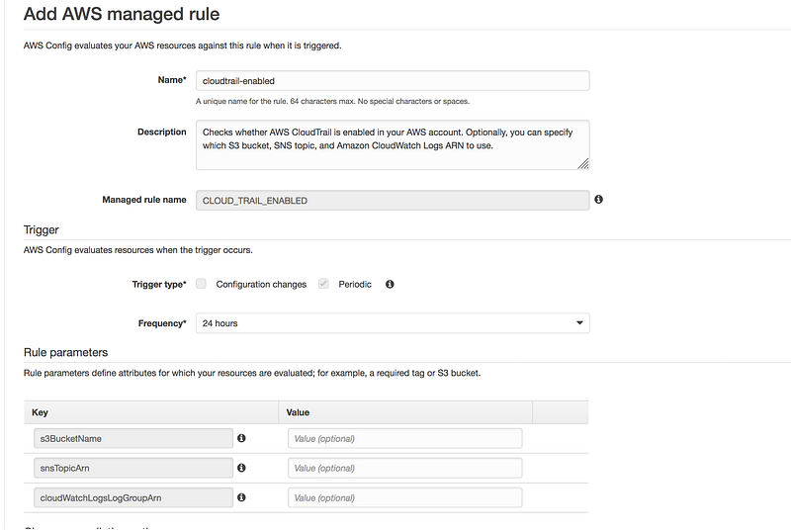Click the Description box resize handle
This screenshot has width=791, height=532.
pos(583,163)
